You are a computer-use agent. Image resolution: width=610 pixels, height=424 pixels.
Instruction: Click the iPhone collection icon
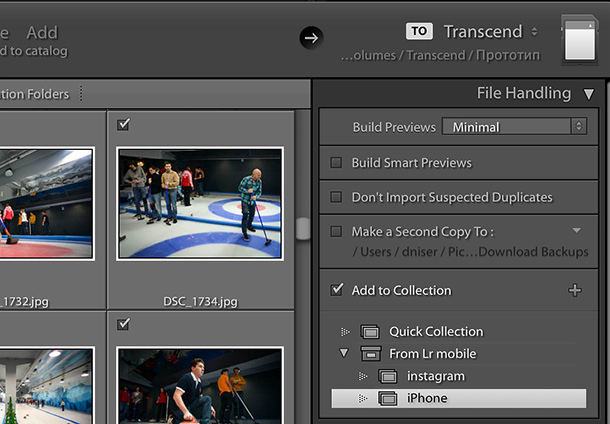coord(387,398)
